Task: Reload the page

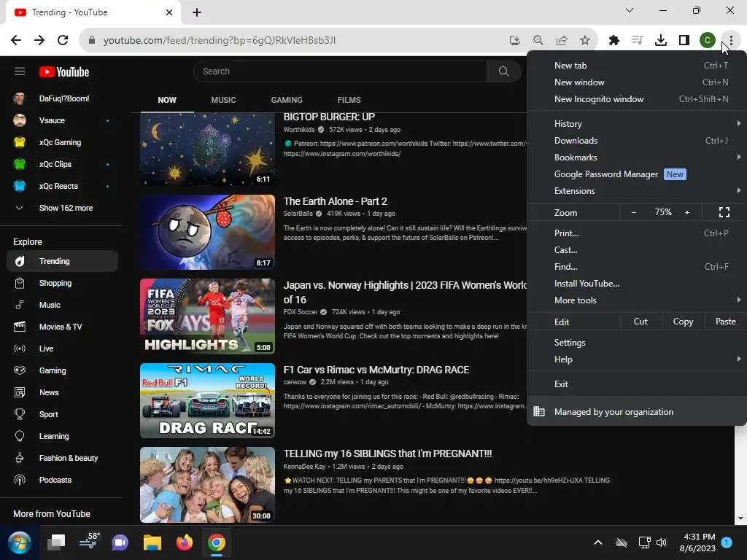Action: pos(63,41)
